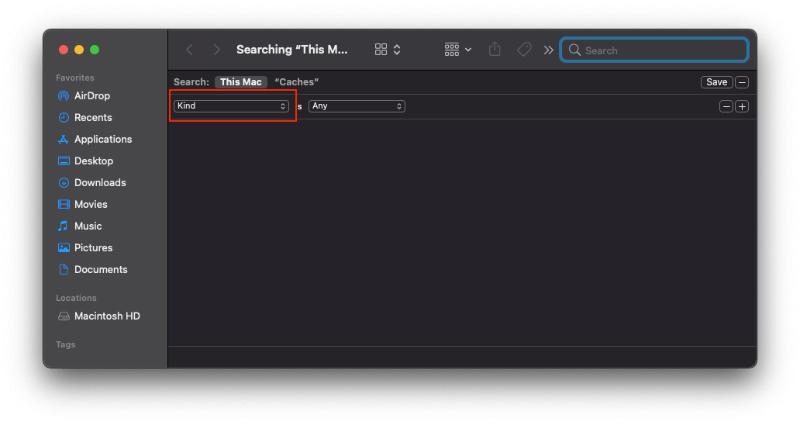800x425 pixels.
Task: Go to Applications folder
Action: coord(95,139)
